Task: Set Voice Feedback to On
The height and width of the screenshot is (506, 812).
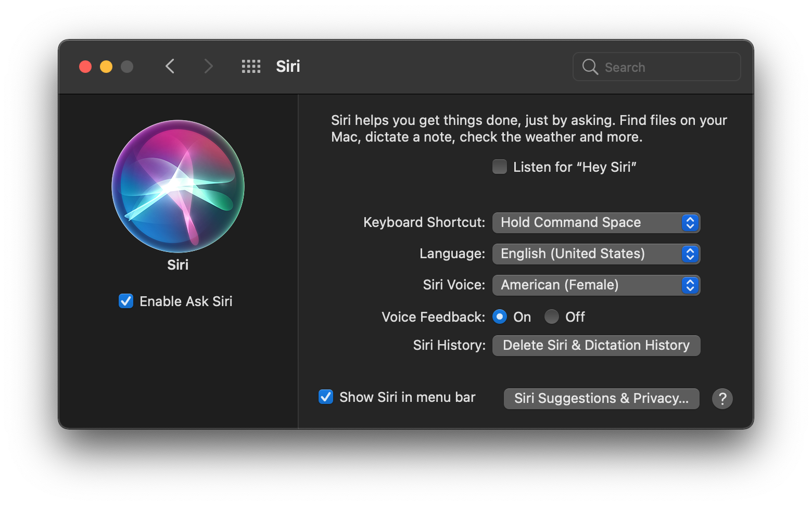Action: pyautogui.click(x=500, y=317)
